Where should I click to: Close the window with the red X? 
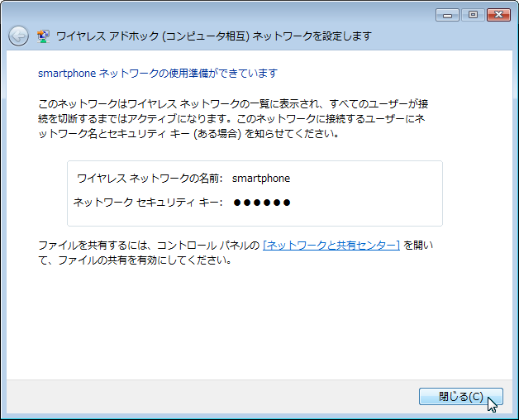499,15
